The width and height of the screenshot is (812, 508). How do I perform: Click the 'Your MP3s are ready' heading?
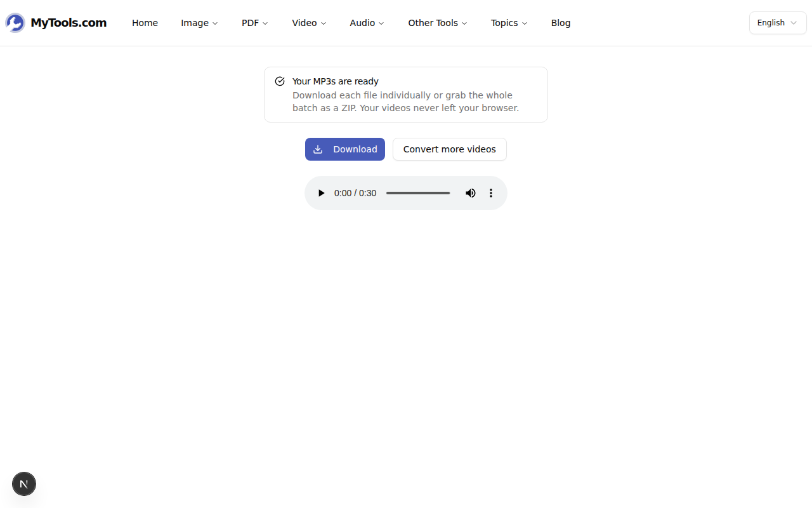[336, 81]
